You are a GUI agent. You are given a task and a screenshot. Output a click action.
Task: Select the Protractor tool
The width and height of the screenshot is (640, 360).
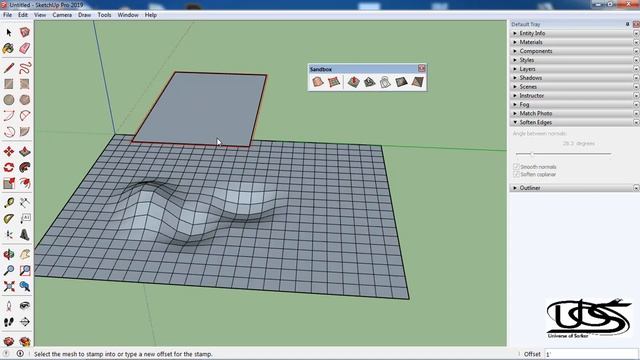9,219
